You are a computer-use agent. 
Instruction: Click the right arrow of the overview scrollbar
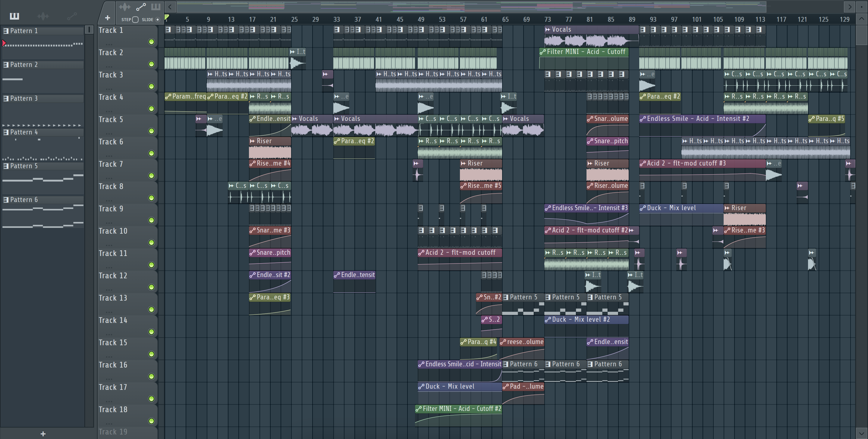click(850, 7)
